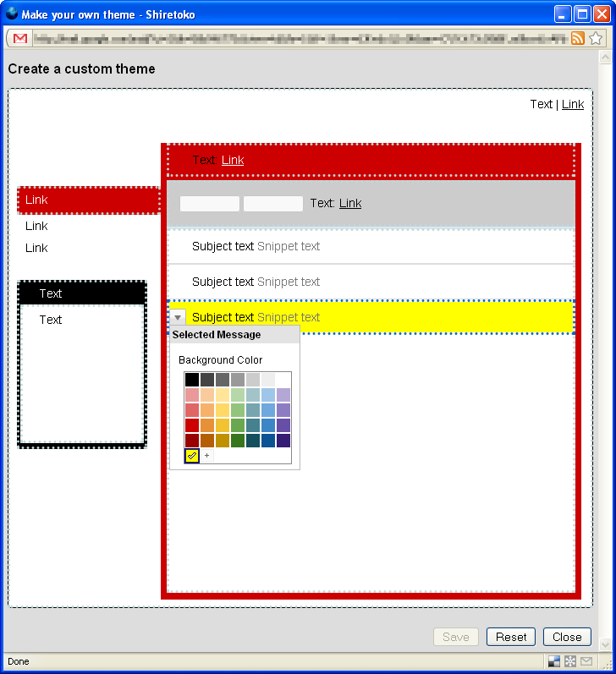This screenshot has height=674, width=616.
Task: Click the first blank toolbar button
Action: coord(210,204)
